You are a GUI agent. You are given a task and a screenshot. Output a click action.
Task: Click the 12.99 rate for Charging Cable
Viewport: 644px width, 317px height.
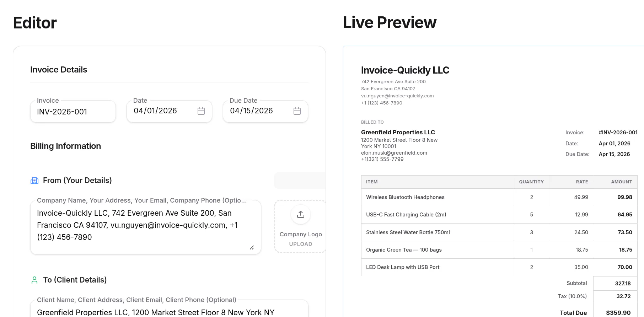pyautogui.click(x=581, y=215)
